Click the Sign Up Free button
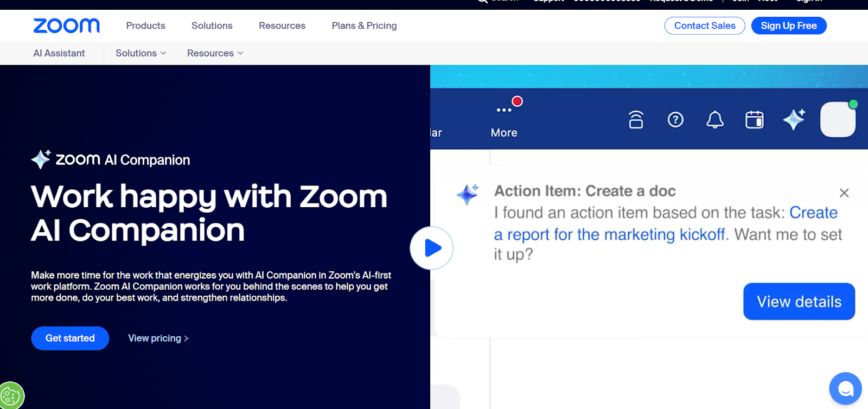The image size is (868, 409). 789,25
